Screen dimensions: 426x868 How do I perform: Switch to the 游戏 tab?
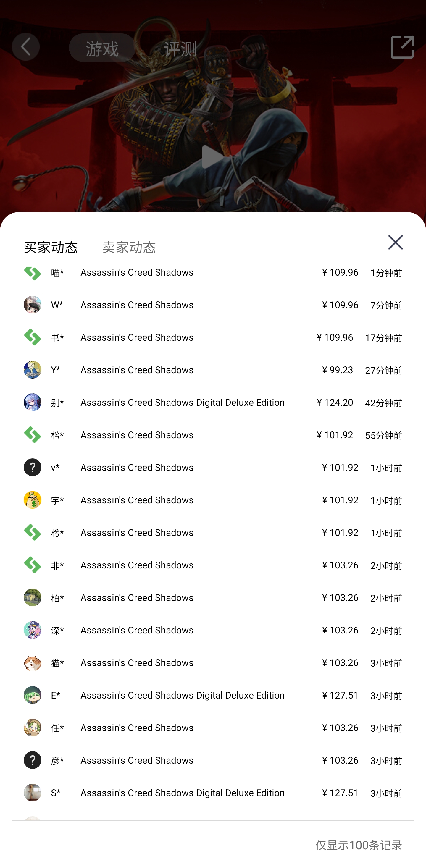point(102,48)
